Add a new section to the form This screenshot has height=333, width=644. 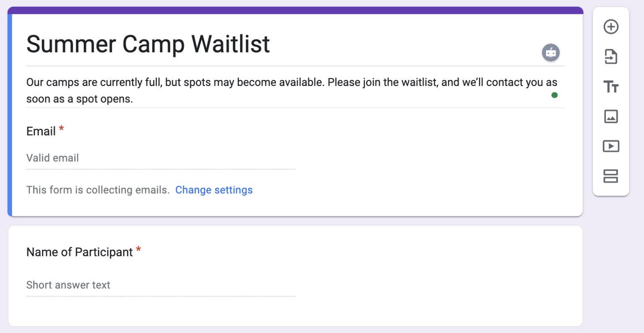(611, 177)
